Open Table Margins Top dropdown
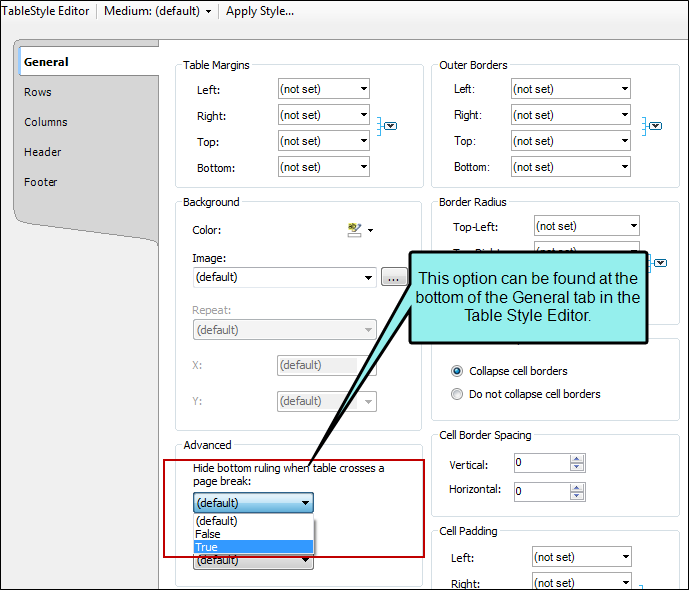The width and height of the screenshot is (689, 590). coord(324,141)
